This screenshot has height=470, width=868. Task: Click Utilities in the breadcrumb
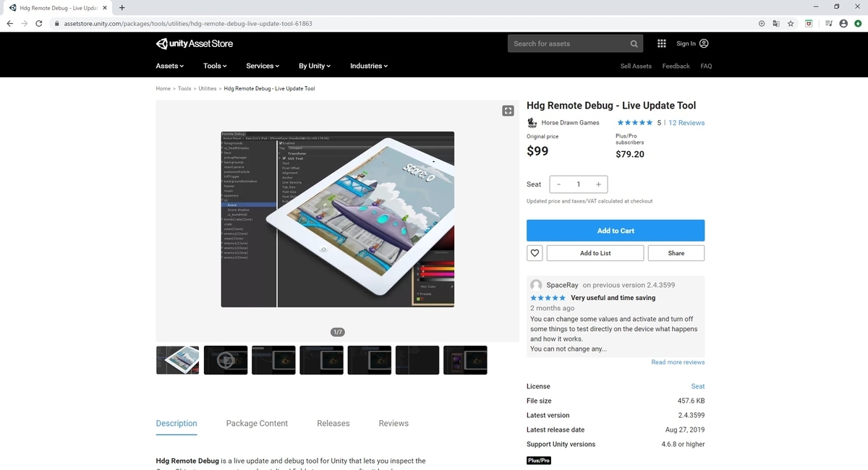[208, 88]
